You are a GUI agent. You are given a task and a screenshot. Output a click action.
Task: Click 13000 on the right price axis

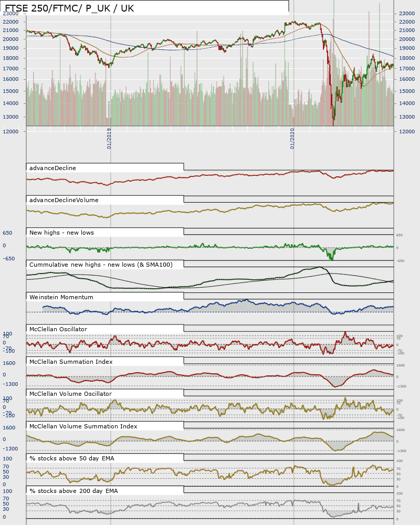407,117
